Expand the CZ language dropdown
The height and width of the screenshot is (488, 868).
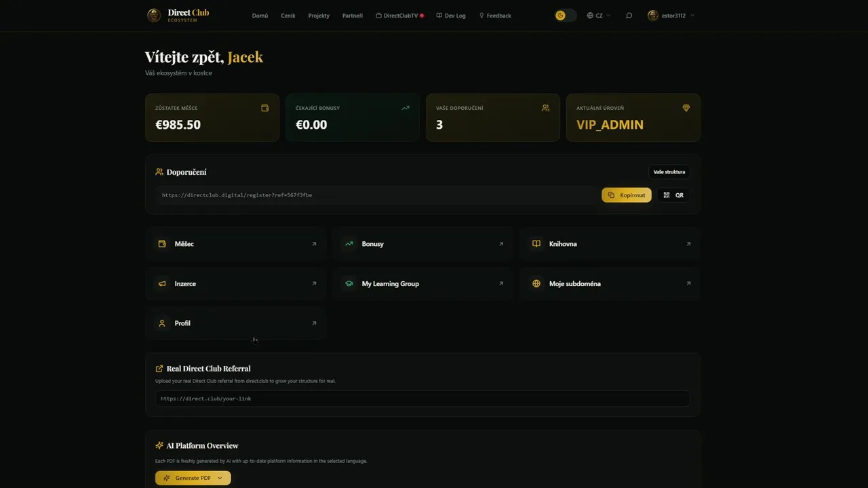pyautogui.click(x=599, y=16)
